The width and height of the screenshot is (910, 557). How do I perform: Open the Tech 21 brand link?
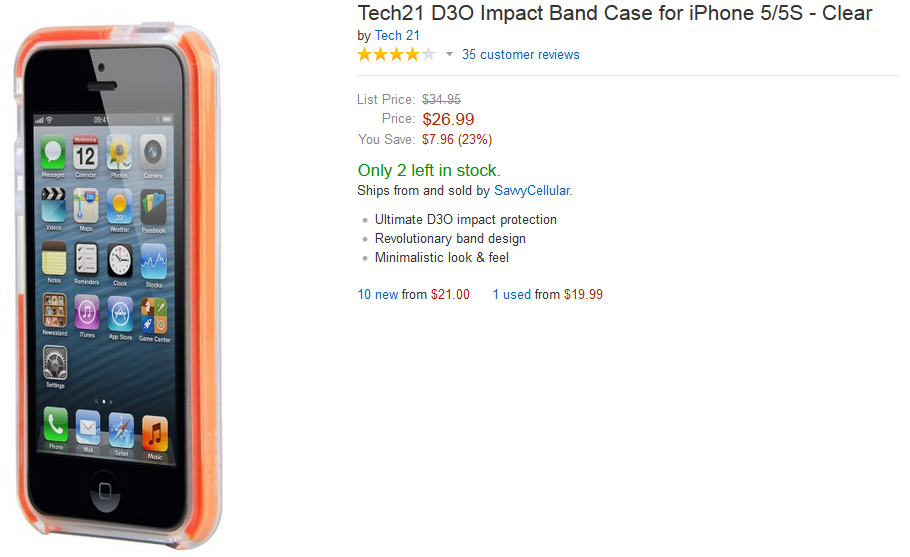coord(397,35)
